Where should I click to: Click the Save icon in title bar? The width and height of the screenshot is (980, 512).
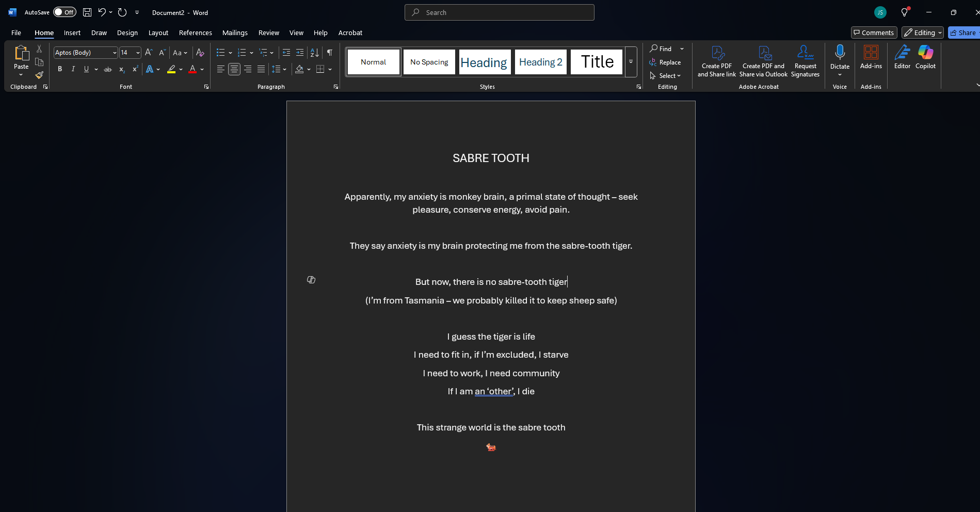87,12
